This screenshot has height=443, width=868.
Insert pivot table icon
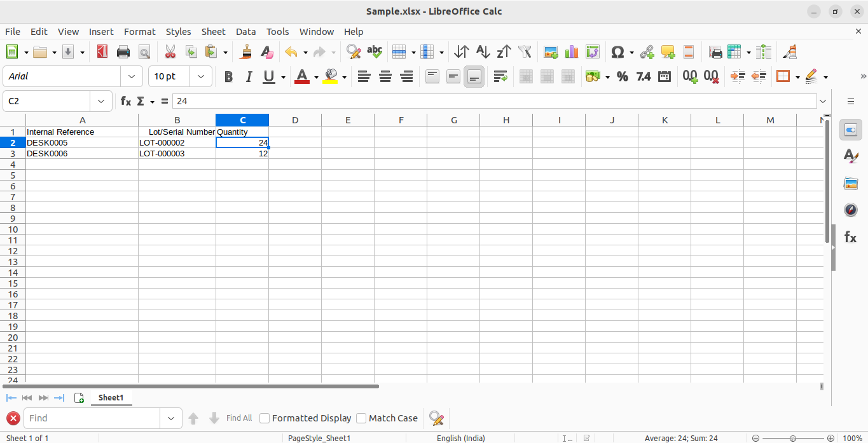point(593,52)
